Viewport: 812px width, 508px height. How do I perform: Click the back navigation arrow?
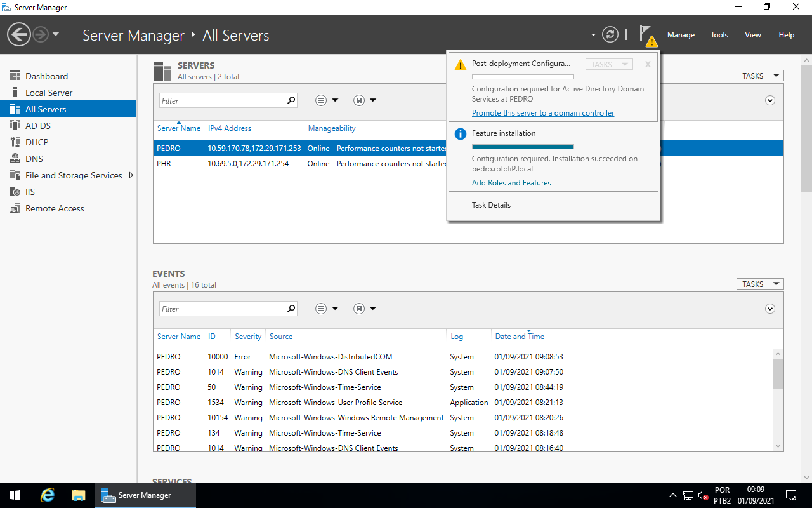point(18,34)
